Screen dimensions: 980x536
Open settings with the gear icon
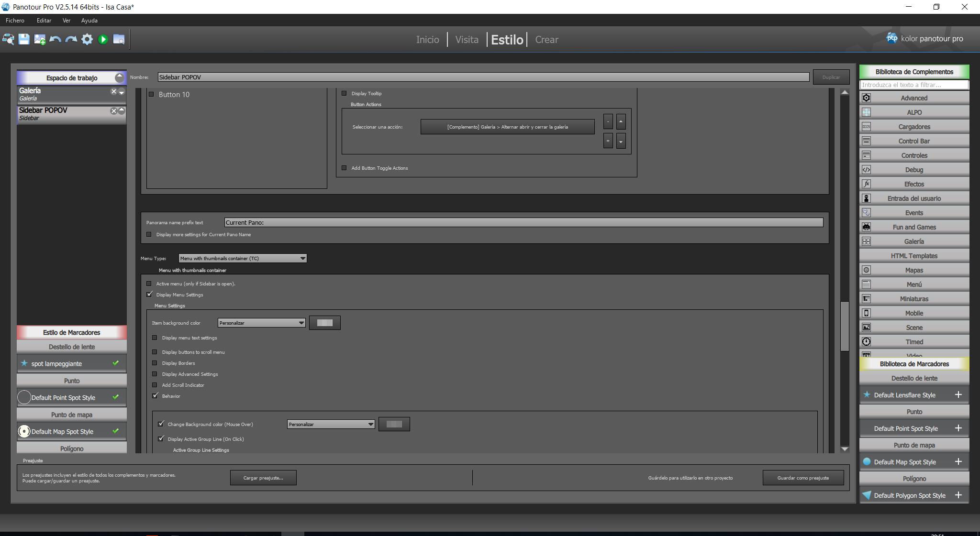click(x=87, y=39)
